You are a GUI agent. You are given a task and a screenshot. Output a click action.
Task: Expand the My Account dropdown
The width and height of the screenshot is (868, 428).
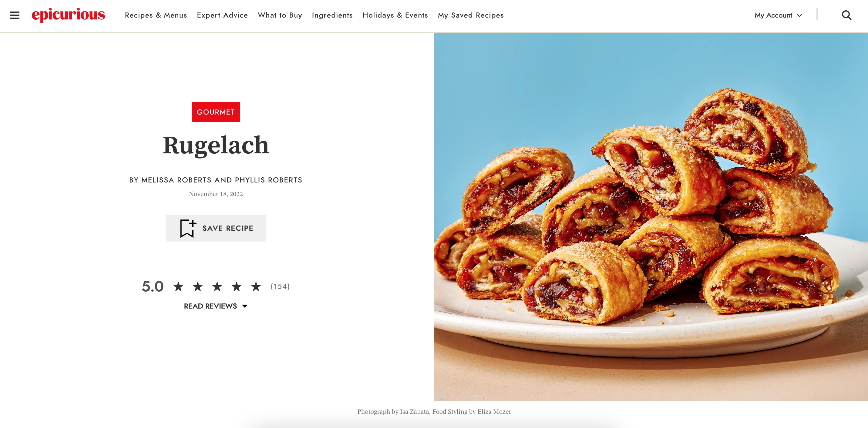pyautogui.click(x=773, y=15)
